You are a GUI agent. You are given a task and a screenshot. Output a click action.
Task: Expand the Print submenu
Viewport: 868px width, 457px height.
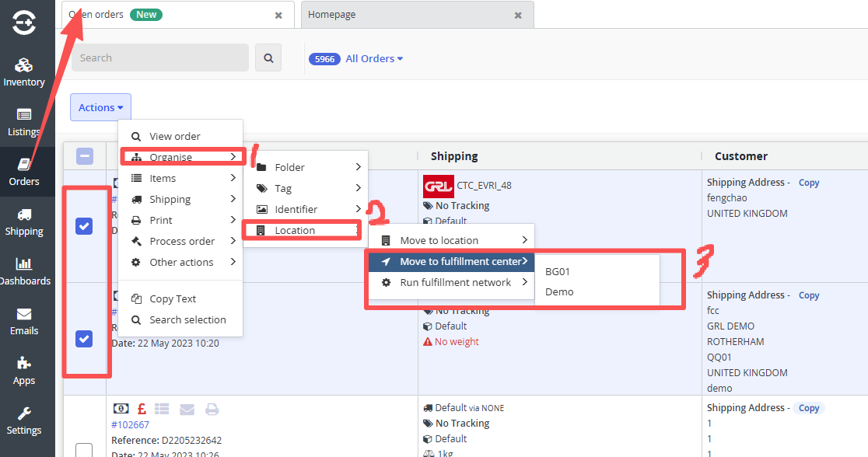point(181,220)
